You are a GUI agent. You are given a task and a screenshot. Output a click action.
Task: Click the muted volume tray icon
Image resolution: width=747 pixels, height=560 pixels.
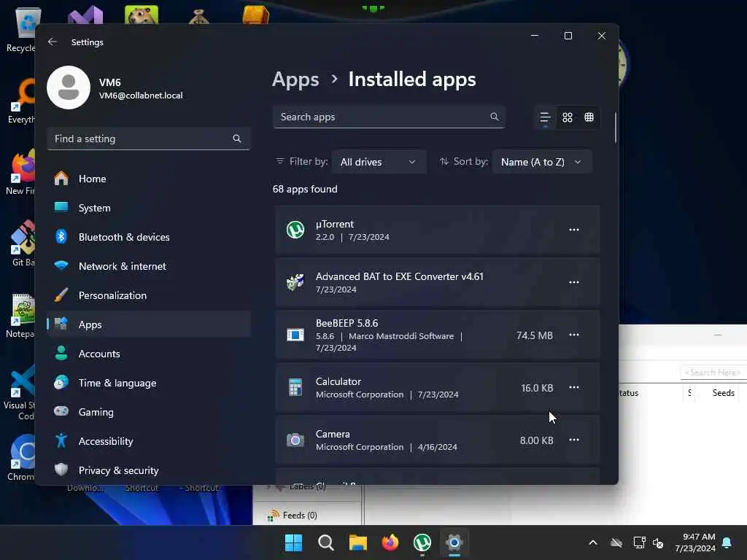click(658, 542)
